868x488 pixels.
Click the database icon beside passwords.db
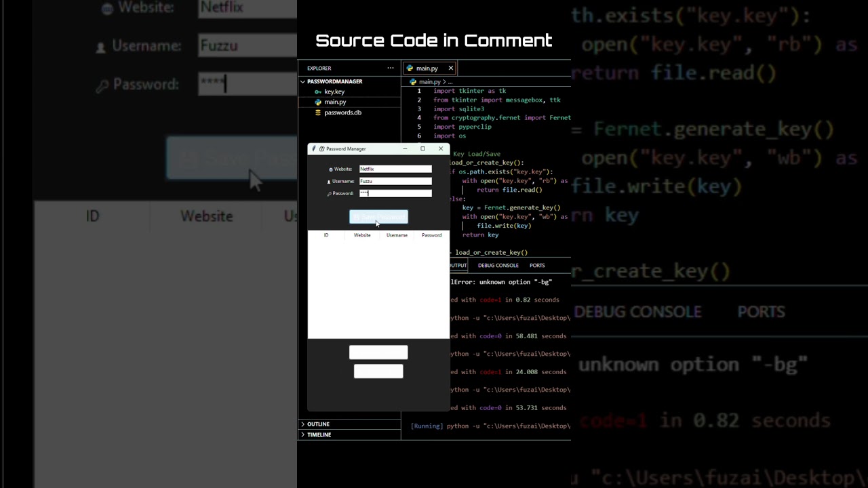[317, 113]
